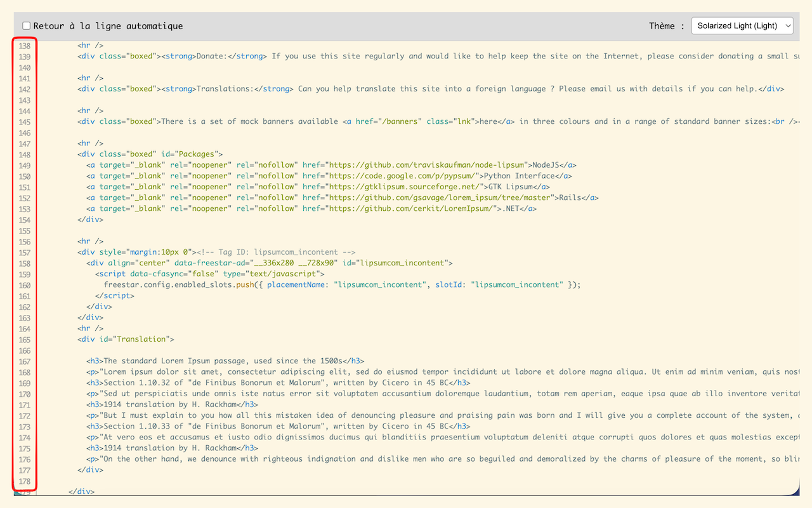Click the data-freestar-ad attribute on line 158

tap(256, 263)
